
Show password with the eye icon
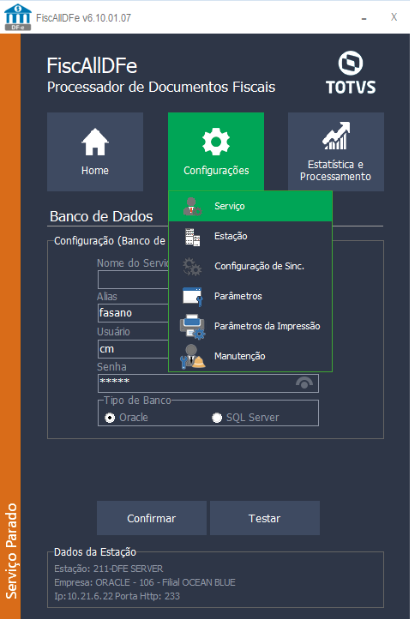[x=304, y=383]
